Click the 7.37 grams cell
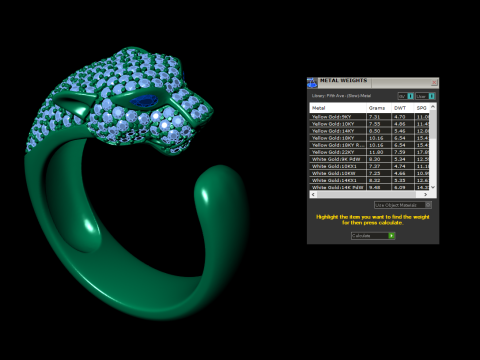Screen dimensions: 480x360 tap(379, 166)
